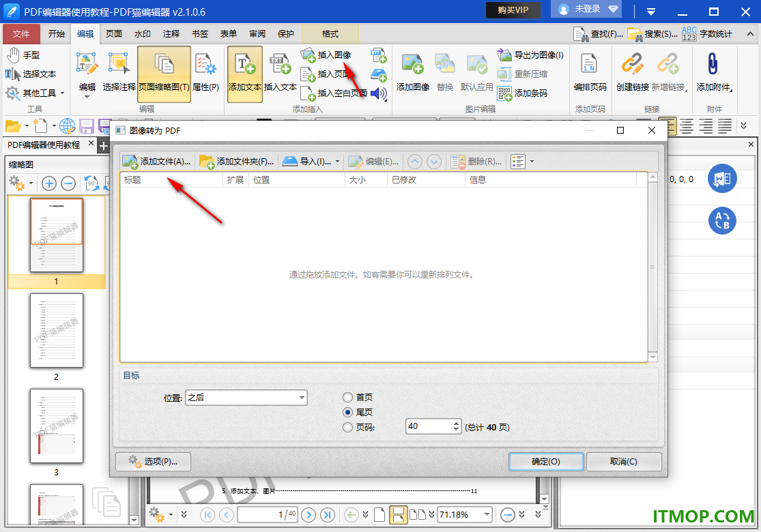
Task: Click thumbnail zoom in plus icon
Action: point(49,183)
